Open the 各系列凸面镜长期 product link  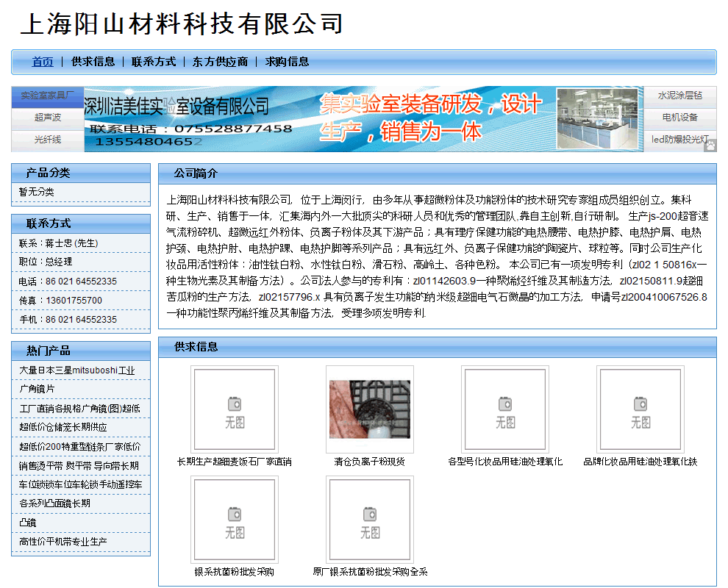click(54, 503)
